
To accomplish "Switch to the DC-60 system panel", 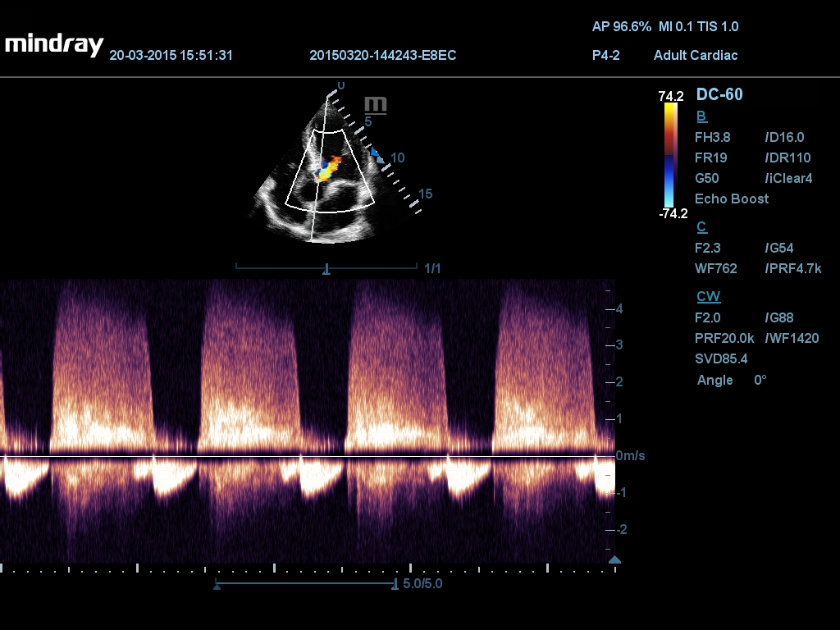I will [719, 94].
